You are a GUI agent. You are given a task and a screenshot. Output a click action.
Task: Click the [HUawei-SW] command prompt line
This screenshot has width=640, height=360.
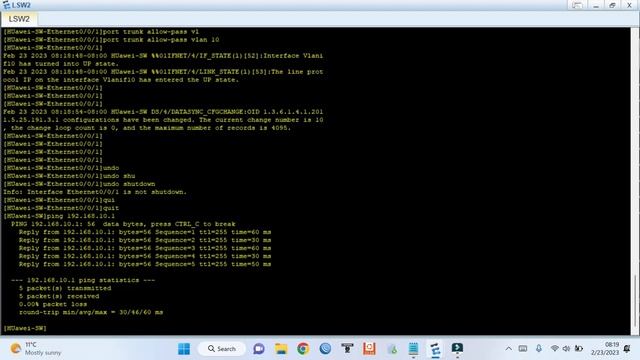25,328
